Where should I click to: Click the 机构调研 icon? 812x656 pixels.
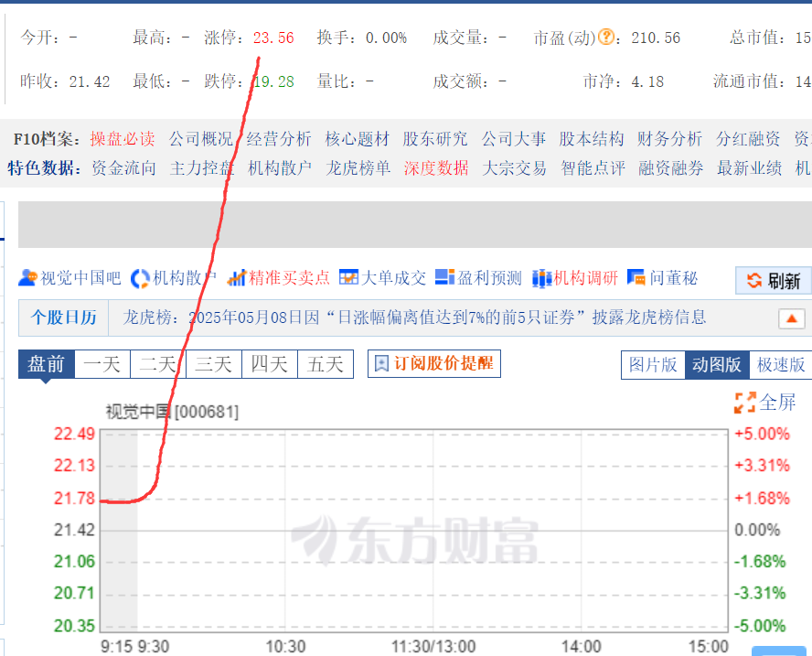[x=541, y=278]
